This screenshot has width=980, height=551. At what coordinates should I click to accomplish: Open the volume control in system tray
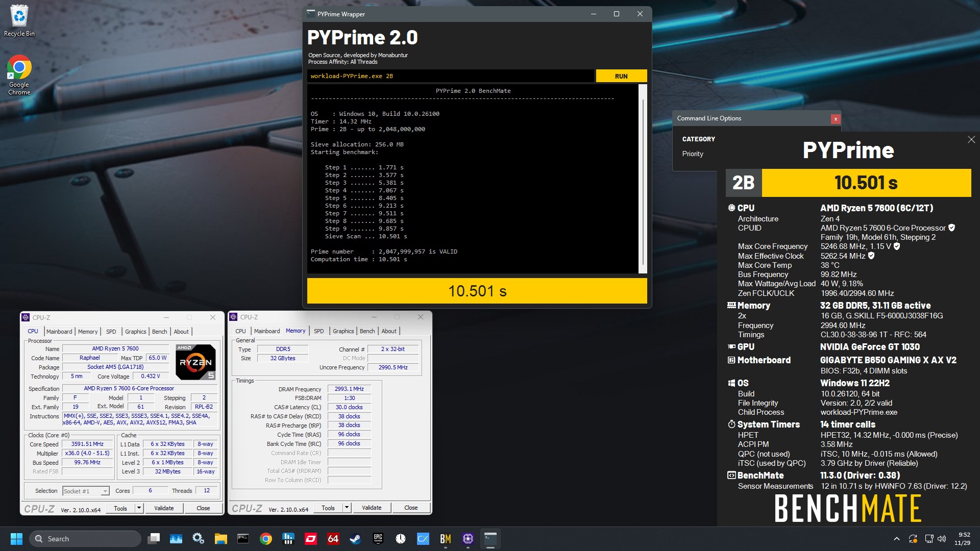coord(942,539)
